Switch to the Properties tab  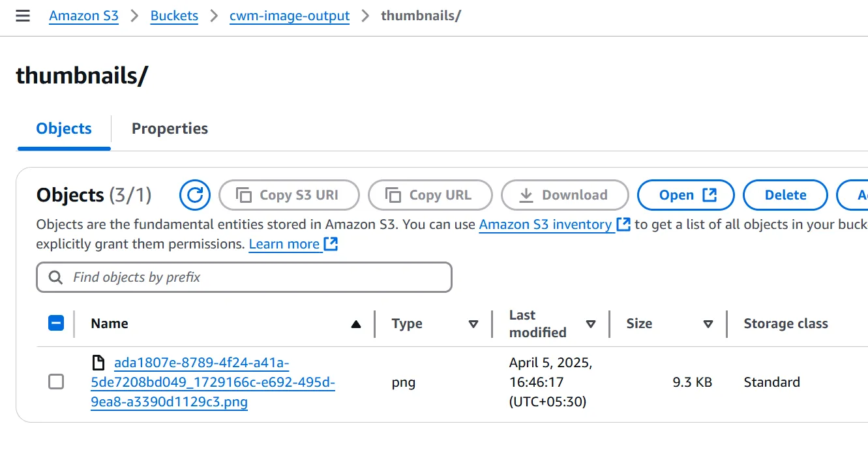pyautogui.click(x=170, y=128)
